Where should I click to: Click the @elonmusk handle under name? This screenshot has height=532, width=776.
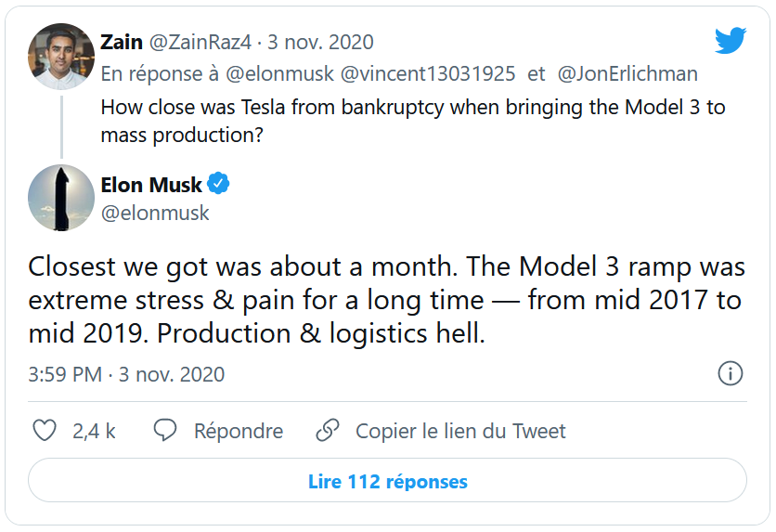[154, 213]
